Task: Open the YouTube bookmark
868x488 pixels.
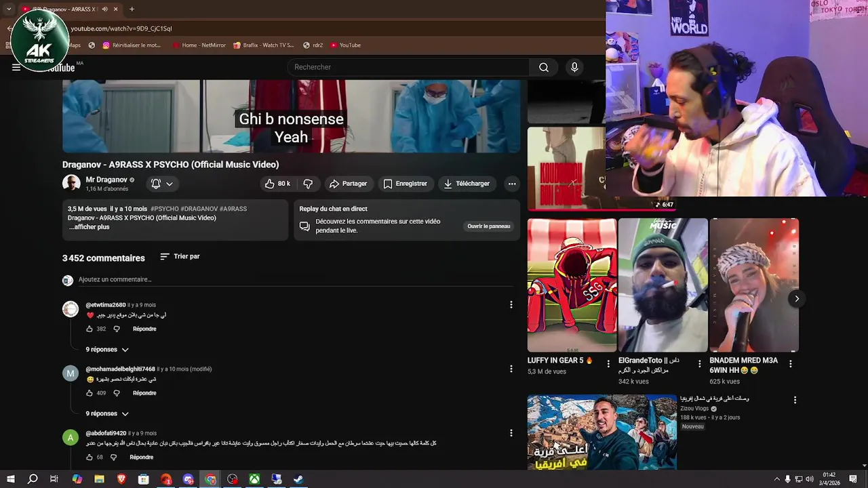Action: pos(346,45)
